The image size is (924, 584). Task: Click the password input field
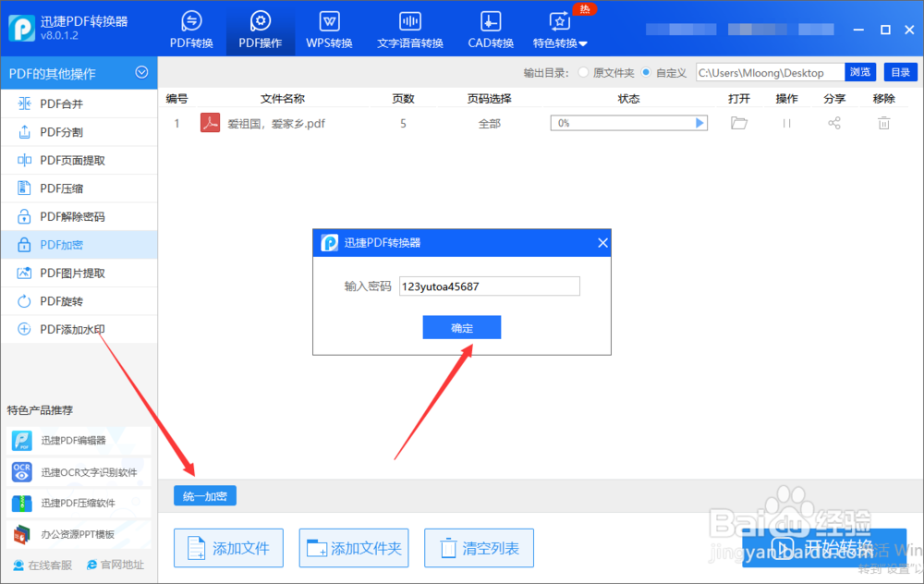pos(489,286)
